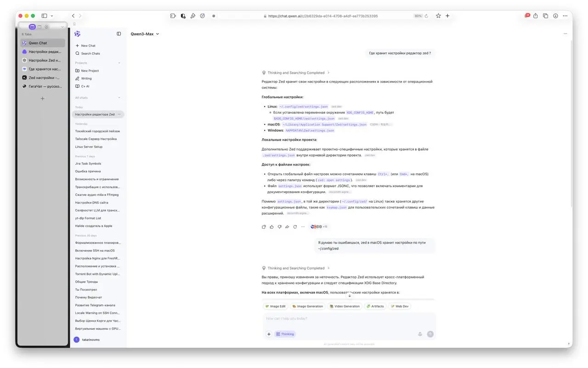This screenshot has height=368, width=588.
Task: Open the chat options menu at top right
Action: click(x=565, y=34)
